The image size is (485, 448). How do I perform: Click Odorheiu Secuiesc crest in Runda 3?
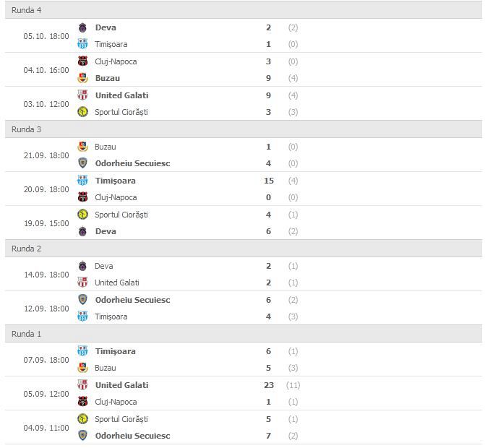[82, 163]
